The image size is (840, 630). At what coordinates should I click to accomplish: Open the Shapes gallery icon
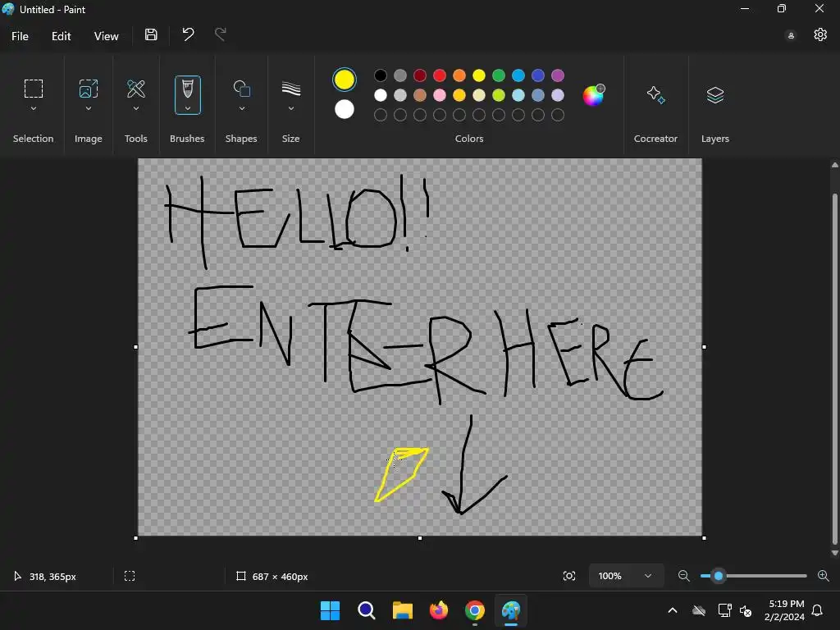(242, 89)
